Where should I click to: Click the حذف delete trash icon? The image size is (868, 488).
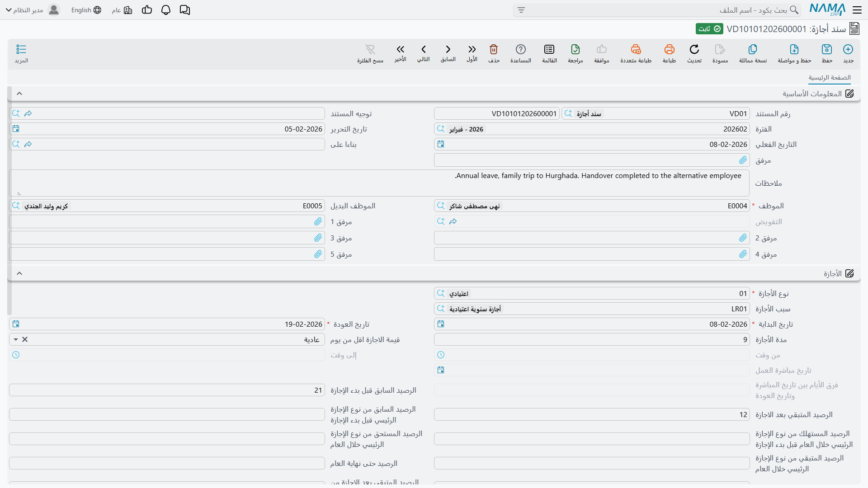pyautogui.click(x=494, y=49)
